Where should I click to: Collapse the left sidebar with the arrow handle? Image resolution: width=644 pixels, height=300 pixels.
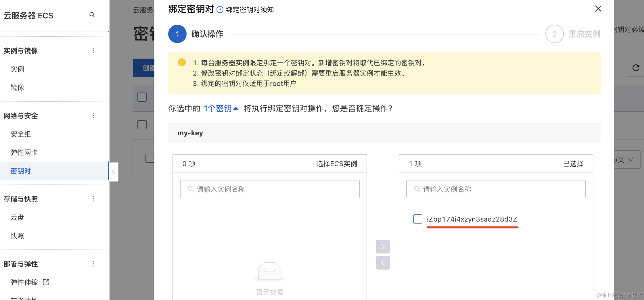pos(114,172)
